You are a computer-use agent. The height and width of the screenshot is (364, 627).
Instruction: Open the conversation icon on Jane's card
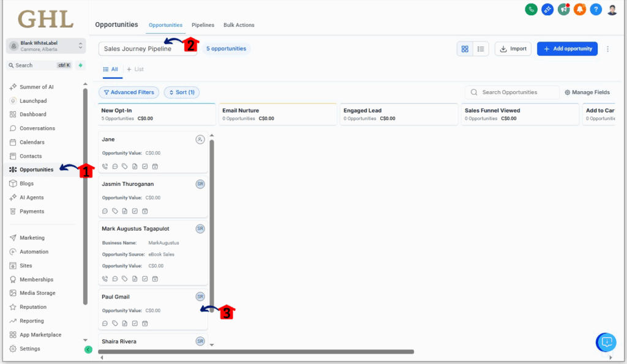[115, 166]
